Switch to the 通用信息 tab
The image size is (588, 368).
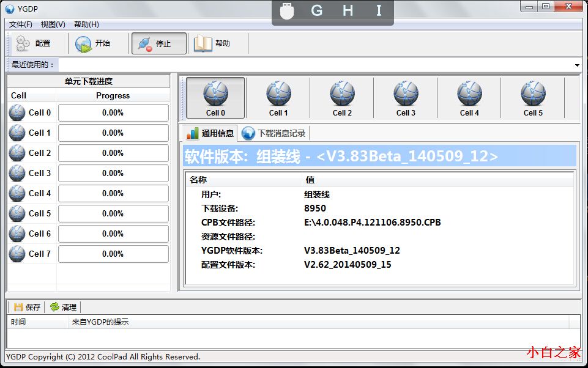(x=210, y=133)
